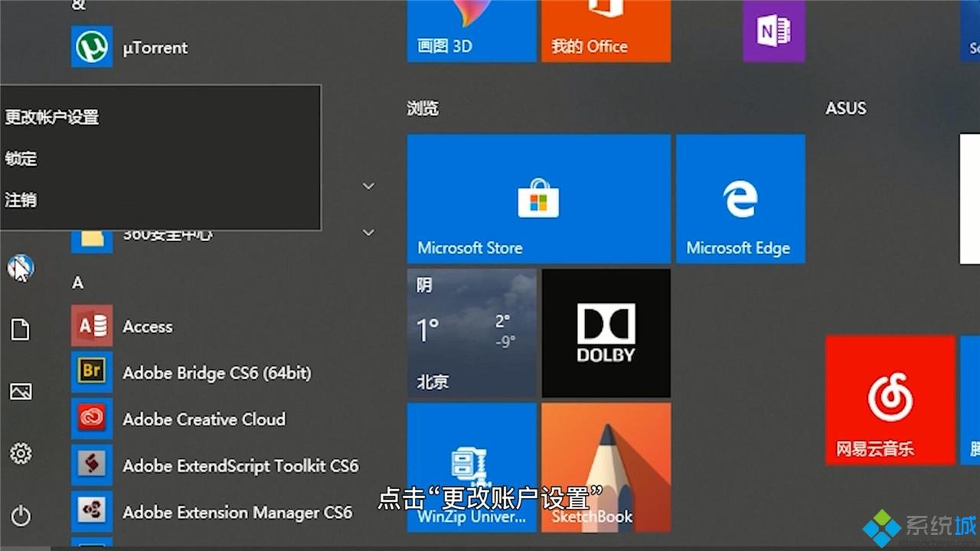Open the 360安全中心 folder icon
This screenshot has width=980, height=551.
click(x=92, y=240)
